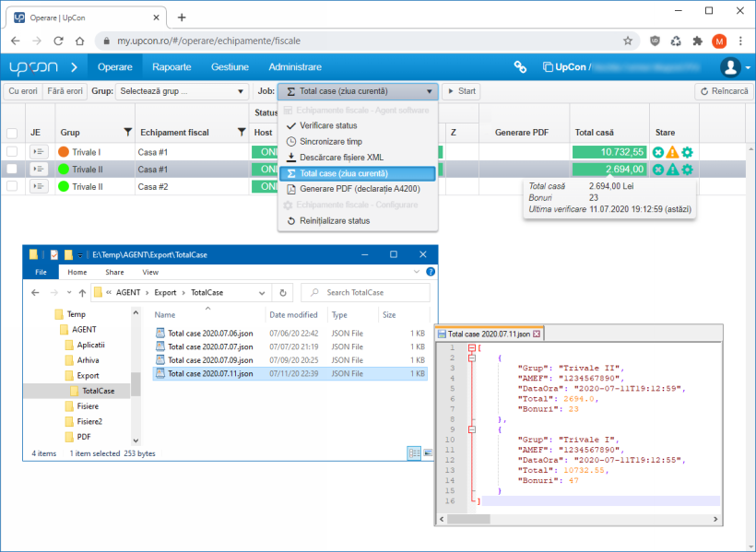The width and height of the screenshot is (756, 552).
Task: Open recent locations dropdown in Explorer
Action: point(69,293)
